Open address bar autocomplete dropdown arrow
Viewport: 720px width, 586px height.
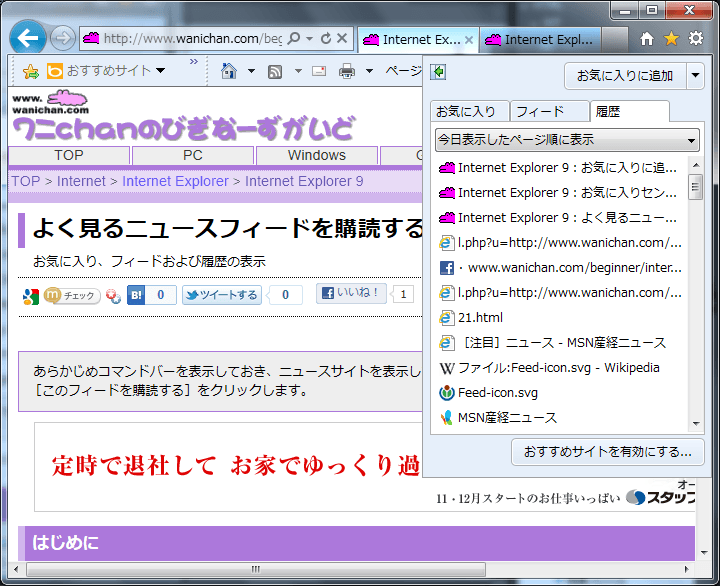pos(309,39)
